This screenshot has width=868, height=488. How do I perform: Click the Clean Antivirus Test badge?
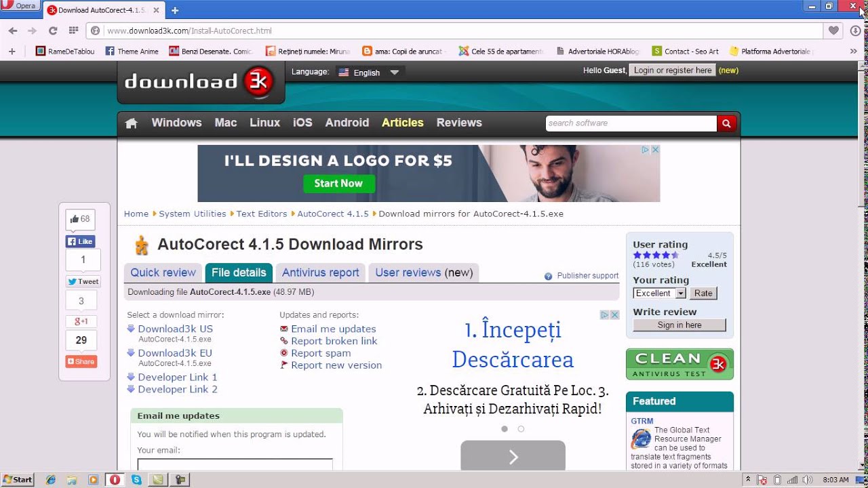coord(679,364)
